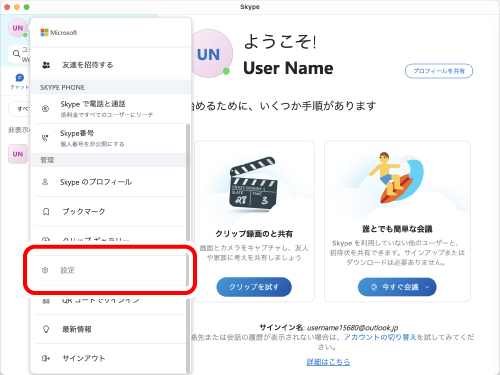Click the Microsoft logo in the menu header

(x=59, y=32)
